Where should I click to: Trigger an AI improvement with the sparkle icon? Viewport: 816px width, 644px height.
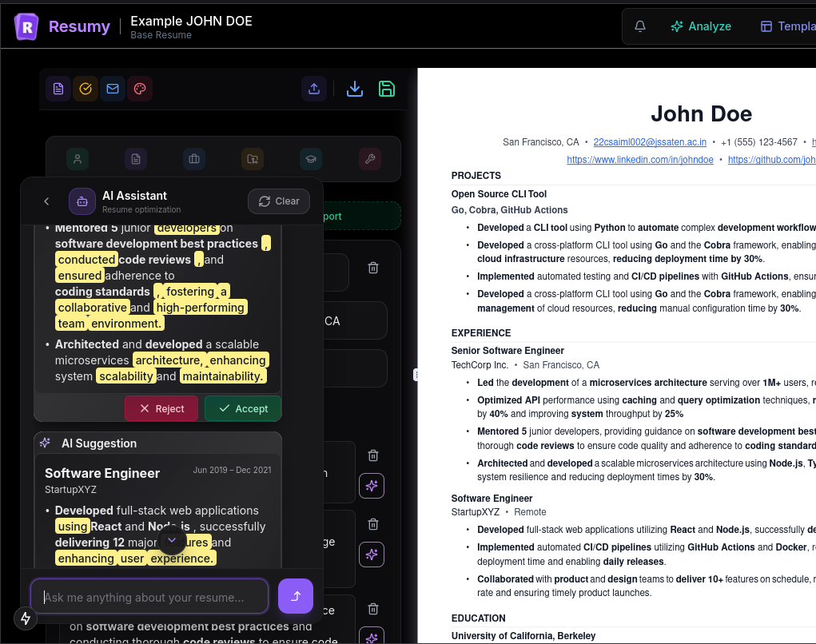tap(372, 486)
